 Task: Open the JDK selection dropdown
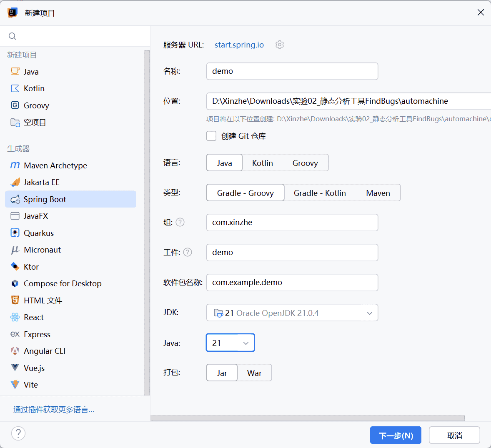(292, 313)
